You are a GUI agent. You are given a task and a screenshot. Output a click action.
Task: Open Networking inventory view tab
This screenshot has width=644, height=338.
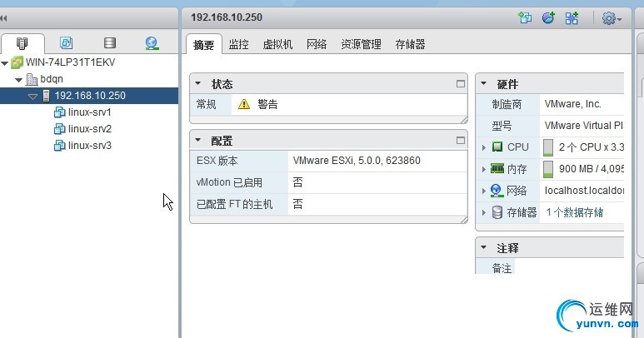click(152, 43)
